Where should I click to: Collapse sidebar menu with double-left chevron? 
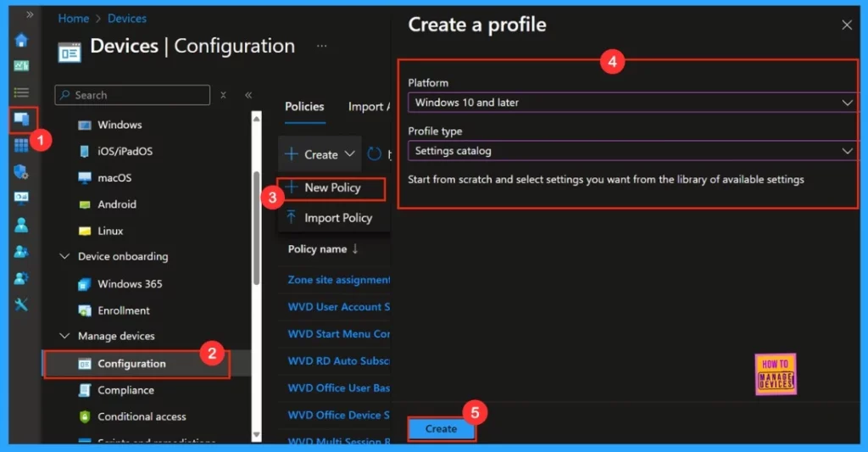click(x=248, y=95)
